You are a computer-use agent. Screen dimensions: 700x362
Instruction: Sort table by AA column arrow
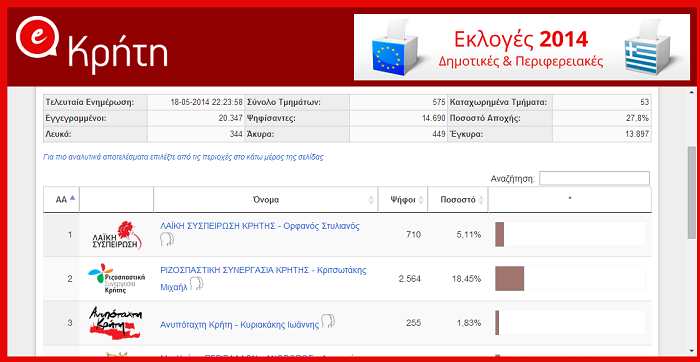(x=73, y=199)
